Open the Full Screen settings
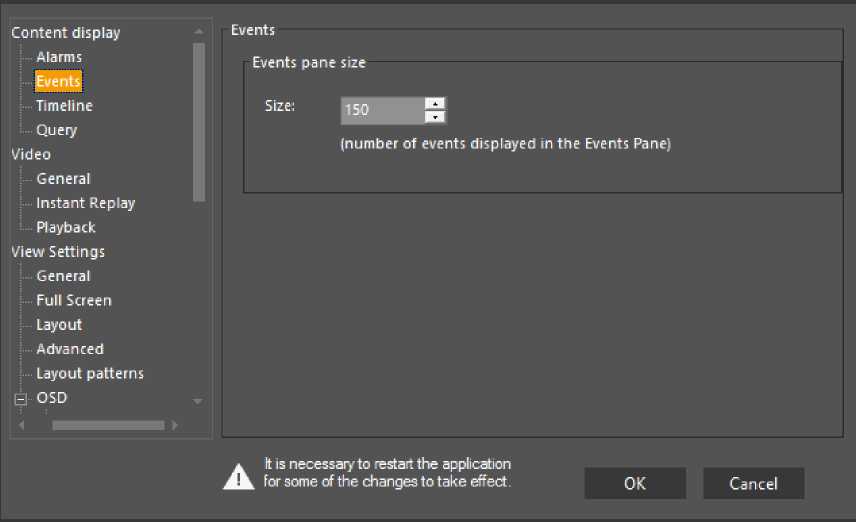 [x=74, y=300]
